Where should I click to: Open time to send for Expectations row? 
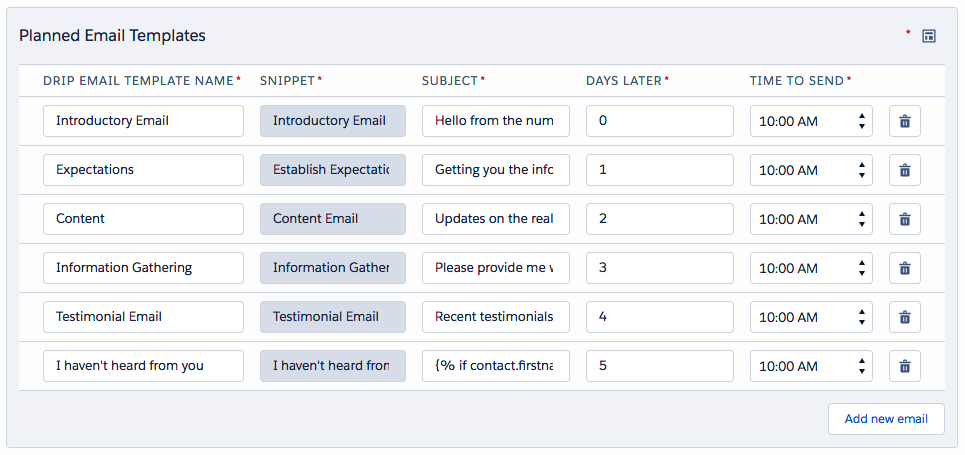(x=810, y=170)
